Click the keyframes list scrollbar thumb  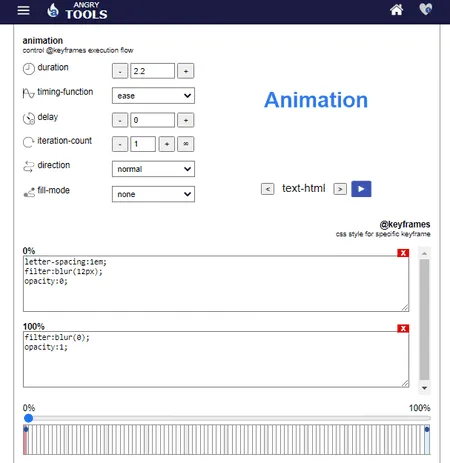[x=424, y=319]
